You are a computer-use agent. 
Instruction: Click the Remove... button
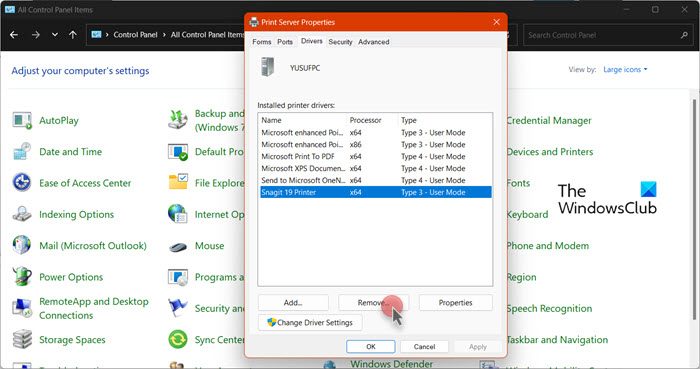tap(373, 303)
